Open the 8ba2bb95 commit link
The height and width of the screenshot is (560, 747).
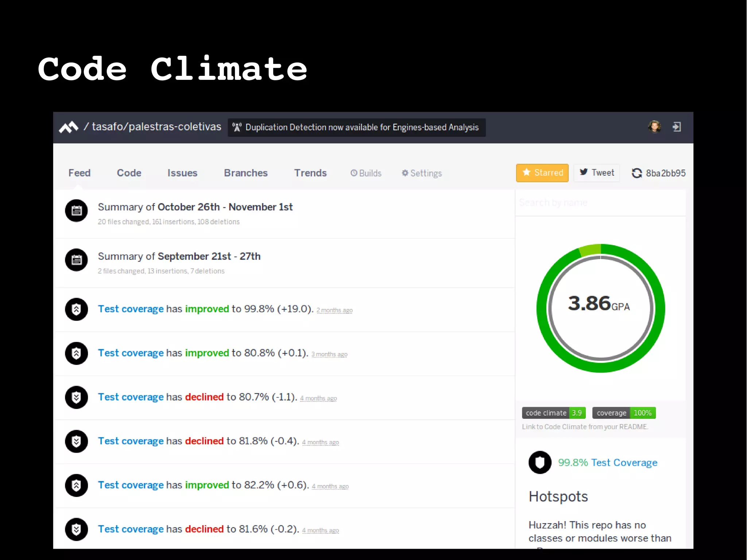(666, 173)
